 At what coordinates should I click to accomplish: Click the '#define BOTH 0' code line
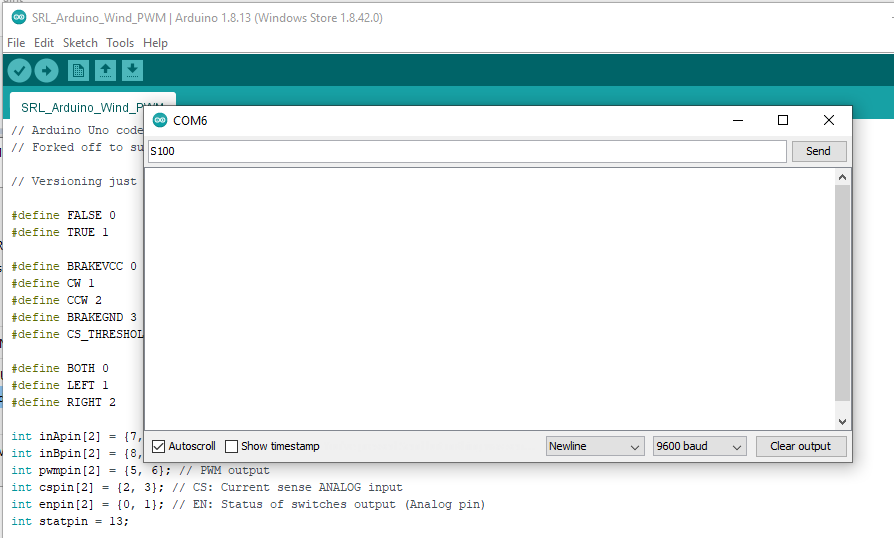[60, 368]
